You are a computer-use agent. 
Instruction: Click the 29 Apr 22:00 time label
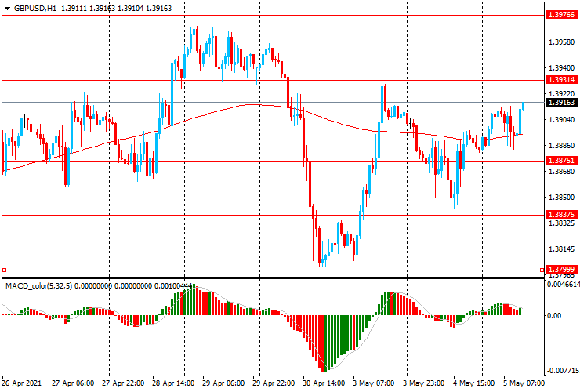pos(274,383)
